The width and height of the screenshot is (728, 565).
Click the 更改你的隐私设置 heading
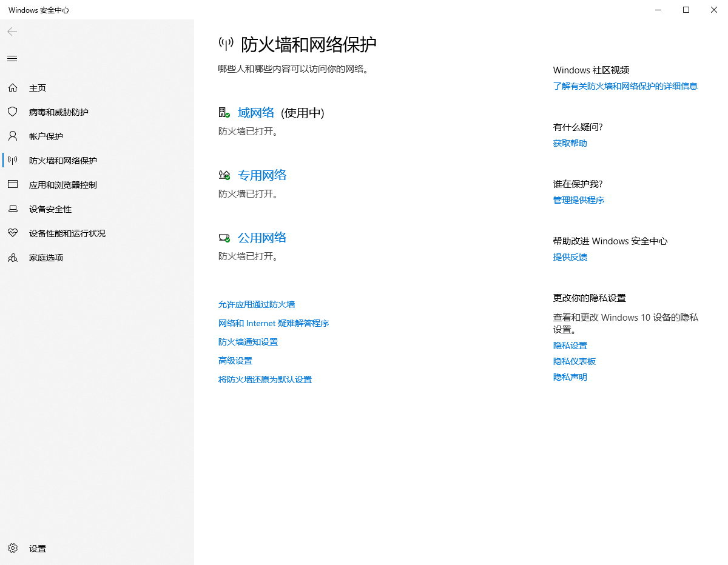point(590,298)
